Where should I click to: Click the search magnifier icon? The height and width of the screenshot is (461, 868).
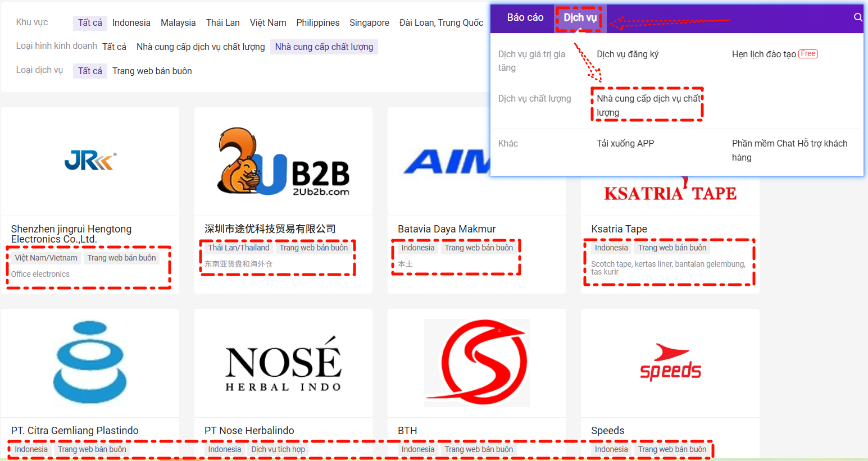pos(857,17)
